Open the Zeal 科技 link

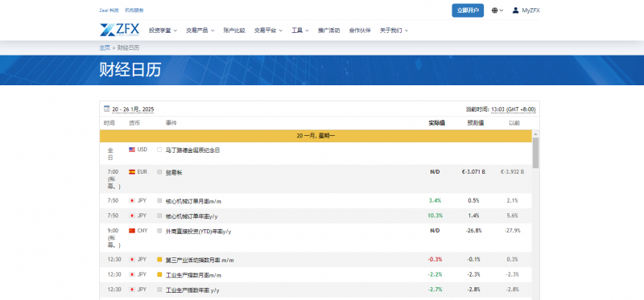(x=109, y=10)
